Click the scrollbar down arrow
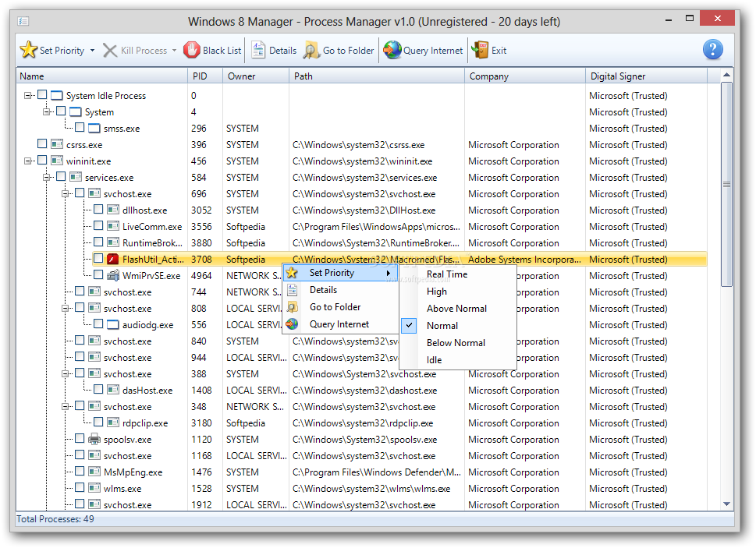This screenshot has height=548, width=756. [x=726, y=504]
